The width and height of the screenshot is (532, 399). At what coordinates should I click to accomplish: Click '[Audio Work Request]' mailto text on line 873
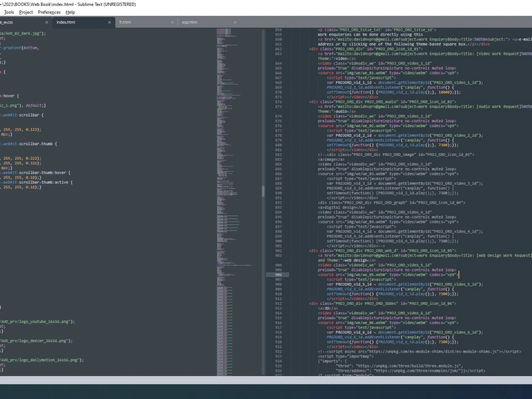point(498,106)
